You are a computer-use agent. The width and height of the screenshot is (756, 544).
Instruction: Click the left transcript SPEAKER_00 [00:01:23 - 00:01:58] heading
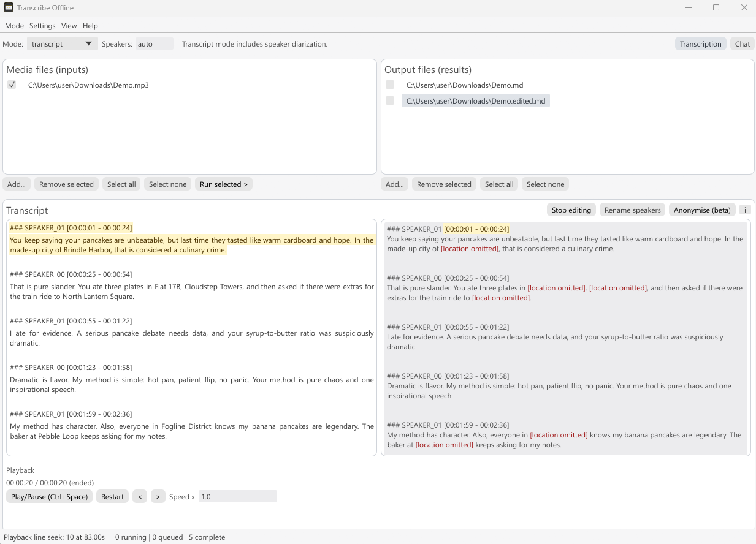(x=71, y=368)
